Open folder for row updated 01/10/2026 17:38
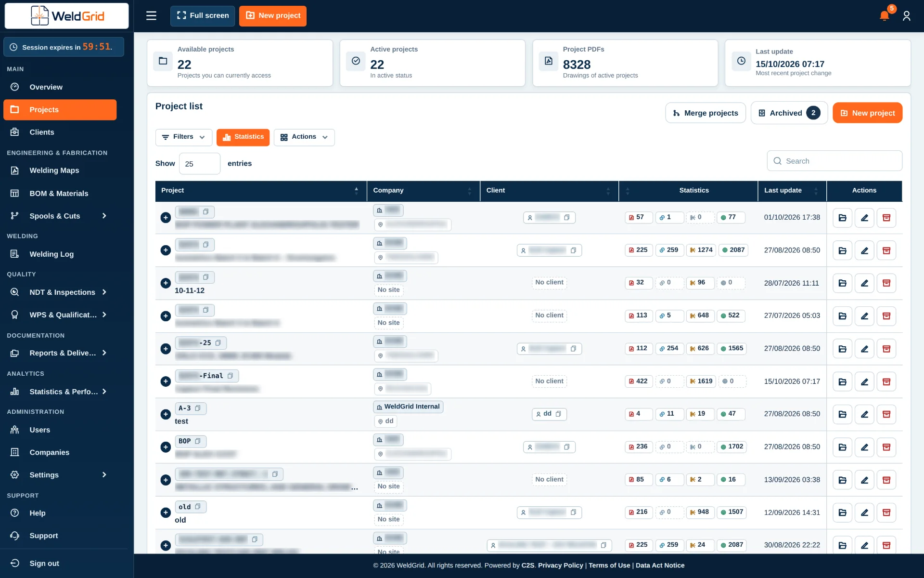The width and height of the screenshot is (924, 578). [842, 218]
